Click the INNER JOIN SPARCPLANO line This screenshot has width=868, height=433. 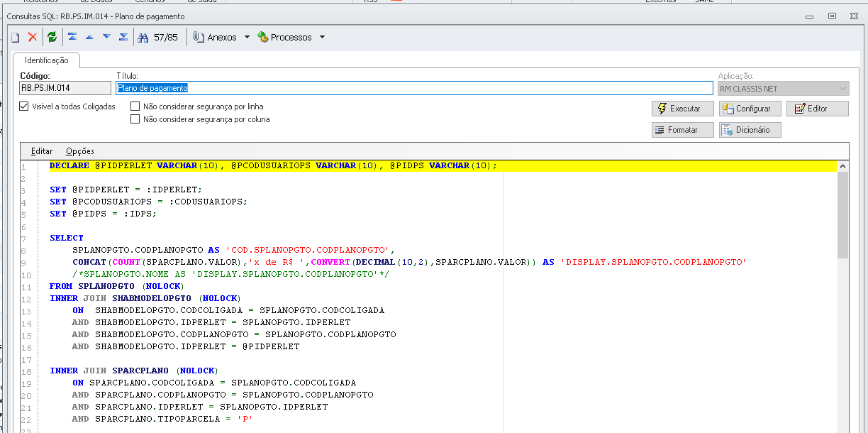(134, 371)
